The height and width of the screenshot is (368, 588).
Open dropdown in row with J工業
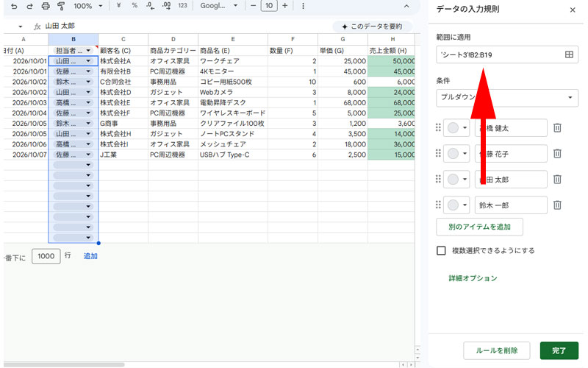(88, 155)
